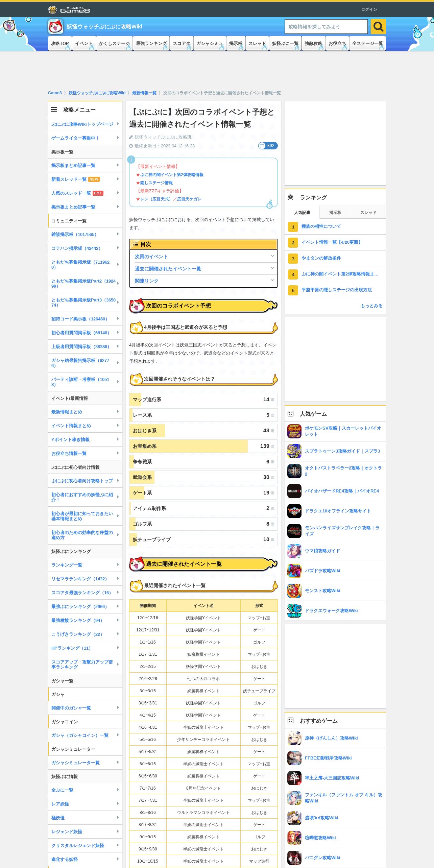
Task: Open モンスト攻略Wiki game icon
Action: pyautogui.click(x=294, y=590)
